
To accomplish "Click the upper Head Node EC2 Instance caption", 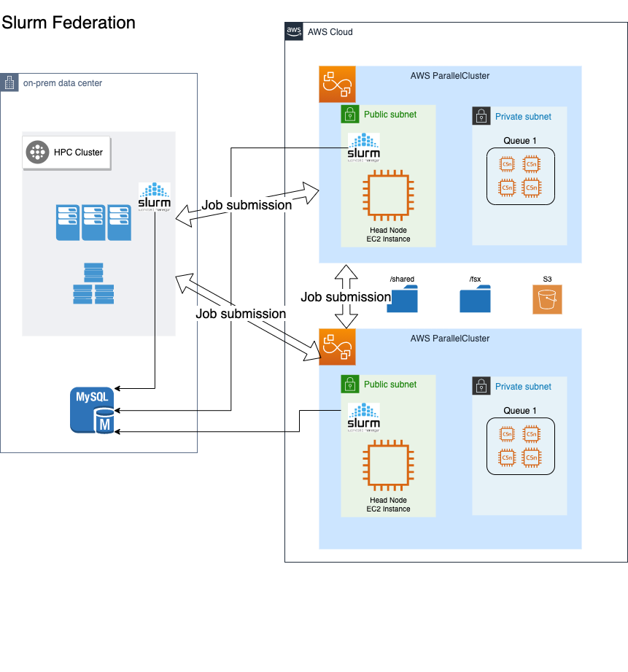I will tap(389, 234).
